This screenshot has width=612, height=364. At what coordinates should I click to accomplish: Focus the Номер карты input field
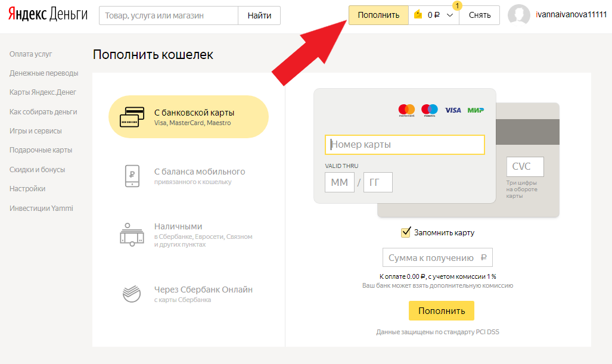coord(405,145)
